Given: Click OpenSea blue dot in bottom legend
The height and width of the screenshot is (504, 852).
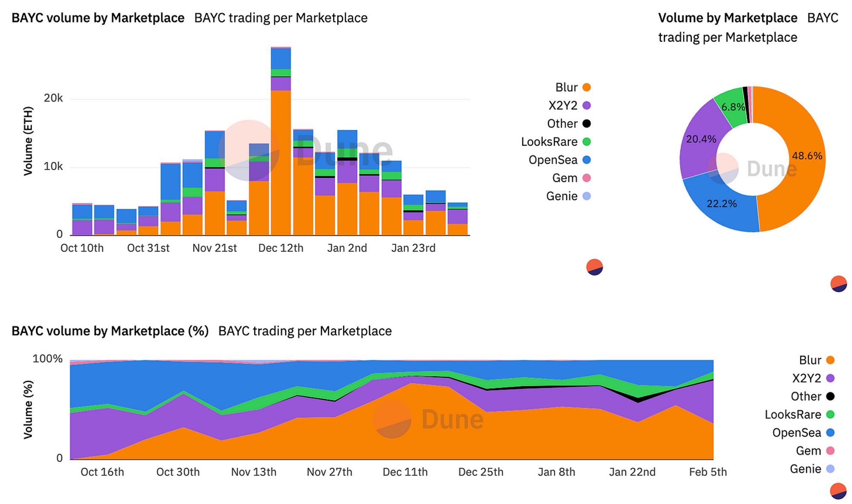Looking at the screenshot, I should (830, 432).
